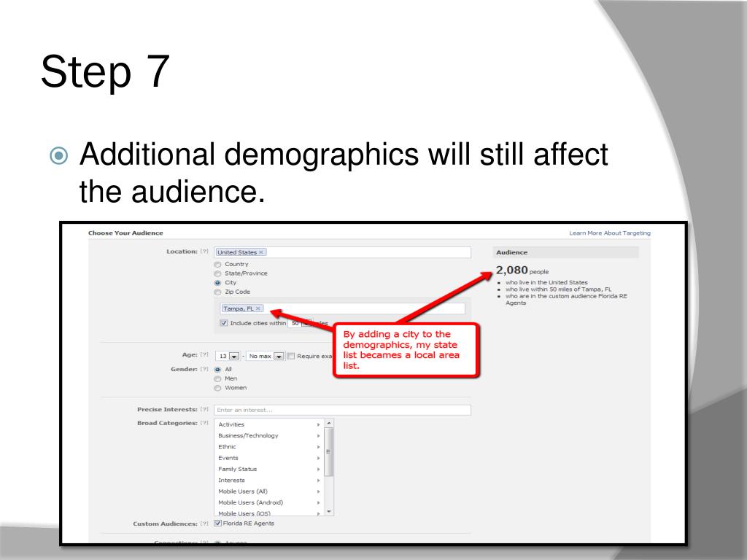Select the City radio option
This screenshot has width=747, height=560.
click(217, 283)
